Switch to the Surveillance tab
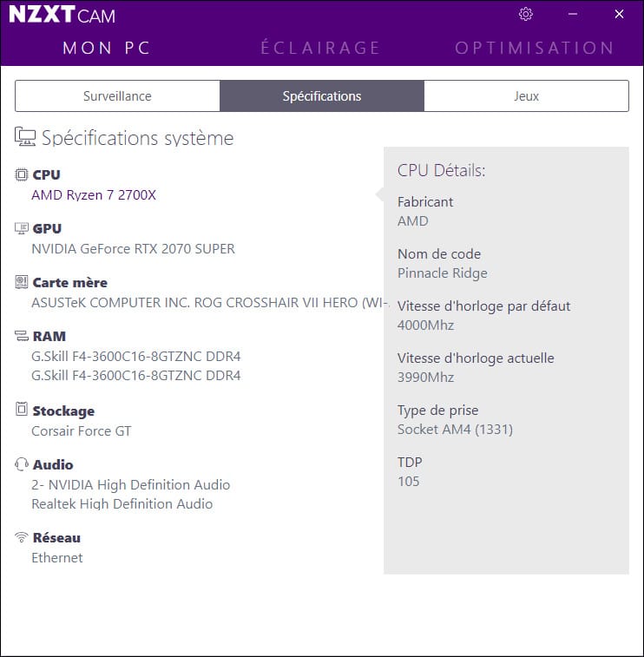 117,96
